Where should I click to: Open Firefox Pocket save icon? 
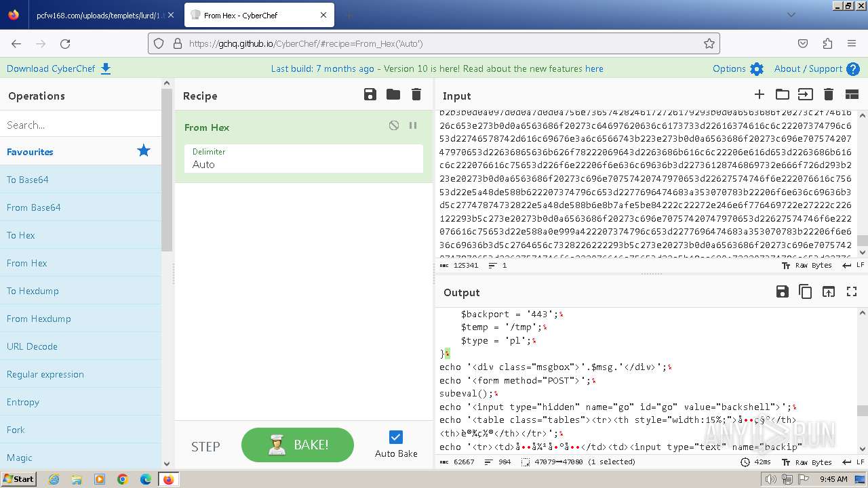[803, 43]
